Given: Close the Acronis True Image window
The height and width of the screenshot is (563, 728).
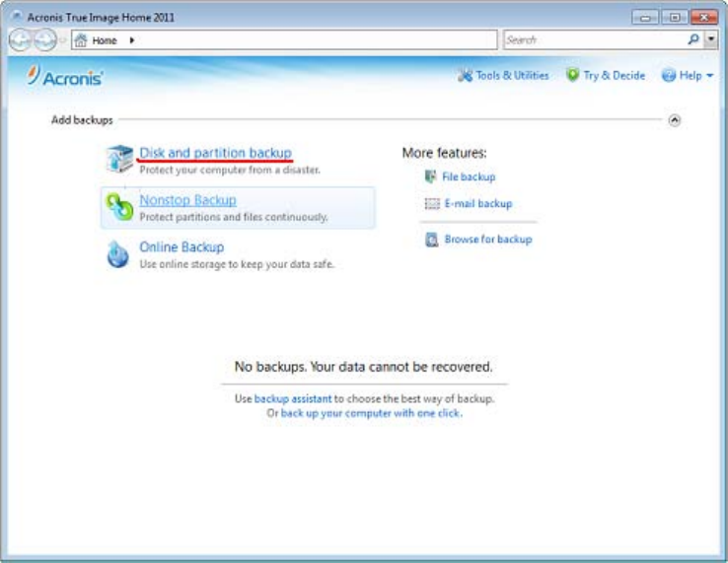Looking at the screenshot, I should [x=704, y=18].
